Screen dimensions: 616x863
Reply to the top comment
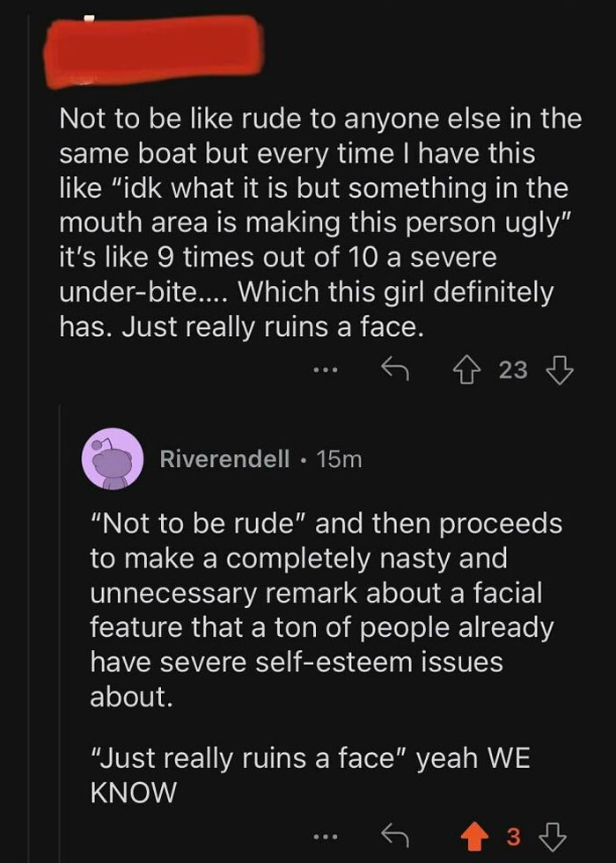coord(397,369)
